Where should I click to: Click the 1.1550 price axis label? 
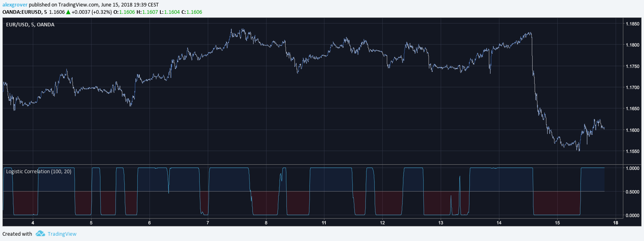click(633, 151)
